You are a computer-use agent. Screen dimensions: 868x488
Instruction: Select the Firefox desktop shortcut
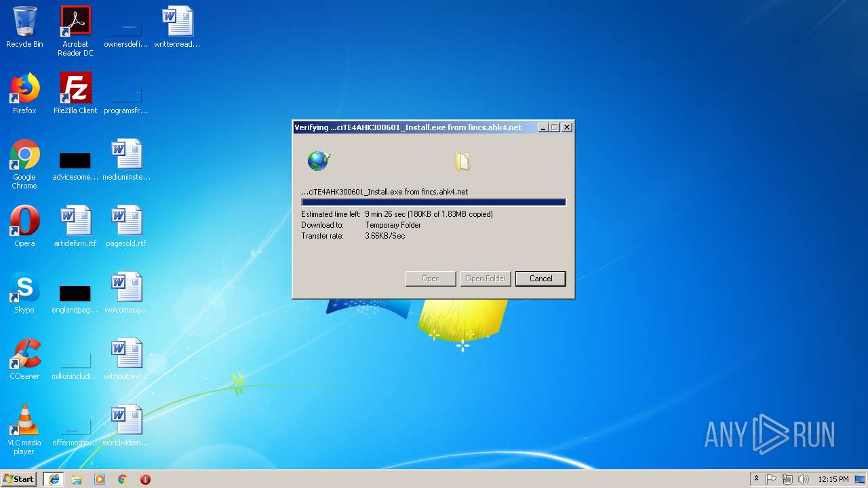(x=24, y=94)
